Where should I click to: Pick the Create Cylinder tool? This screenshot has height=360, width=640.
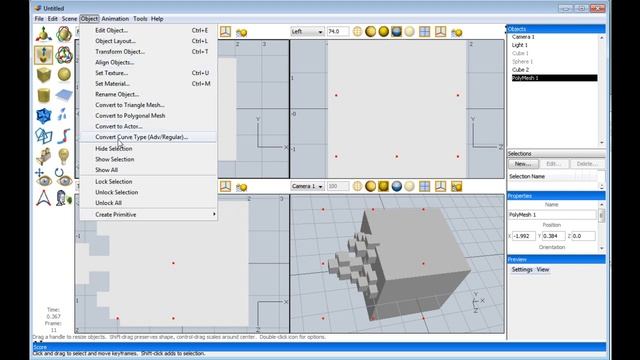(x=44, y=96)
